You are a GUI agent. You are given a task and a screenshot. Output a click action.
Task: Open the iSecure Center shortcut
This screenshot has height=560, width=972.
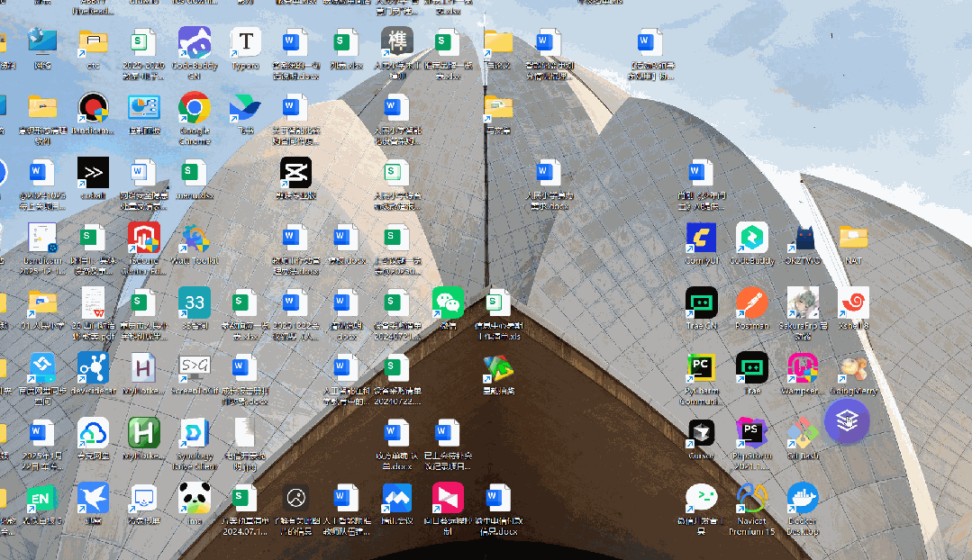[144, 239]
